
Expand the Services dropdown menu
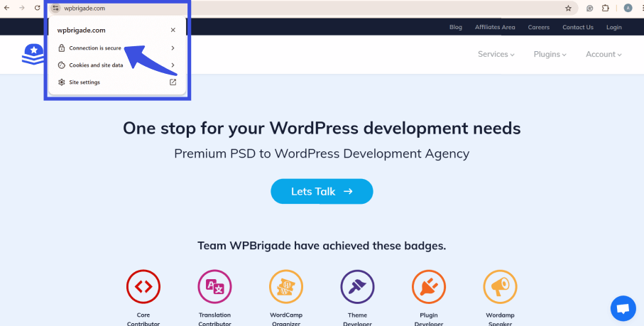point(496,54)
